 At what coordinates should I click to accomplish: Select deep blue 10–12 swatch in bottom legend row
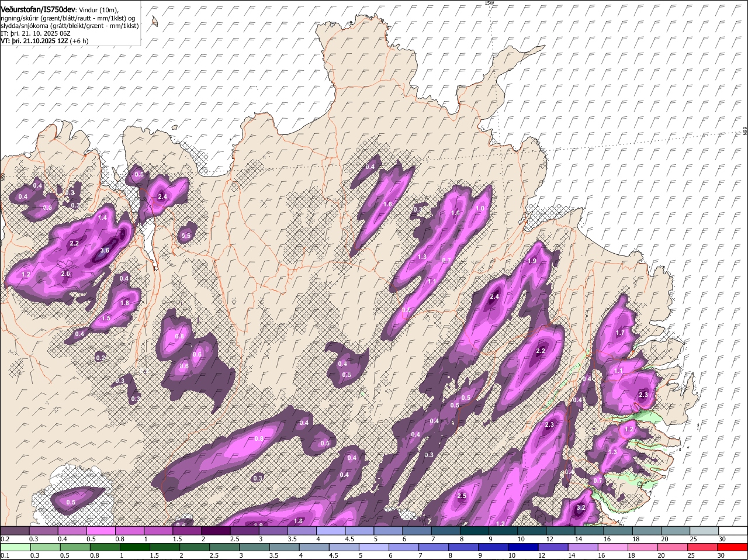tap(524, 547)
